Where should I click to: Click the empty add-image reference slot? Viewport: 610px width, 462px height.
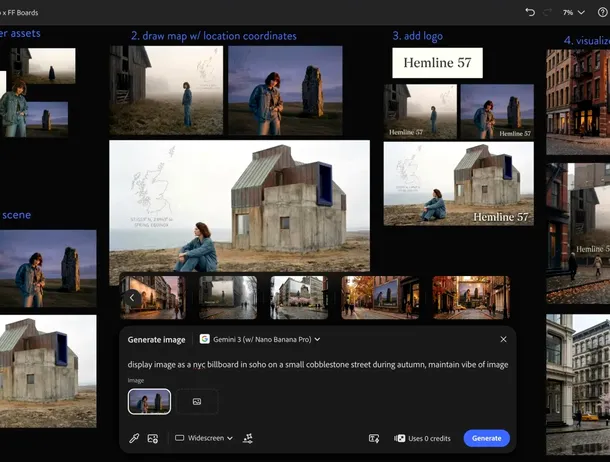click(197, 401)
